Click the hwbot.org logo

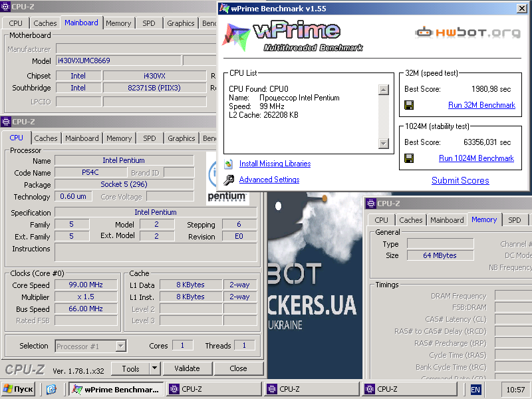click(x=468, y=32)
